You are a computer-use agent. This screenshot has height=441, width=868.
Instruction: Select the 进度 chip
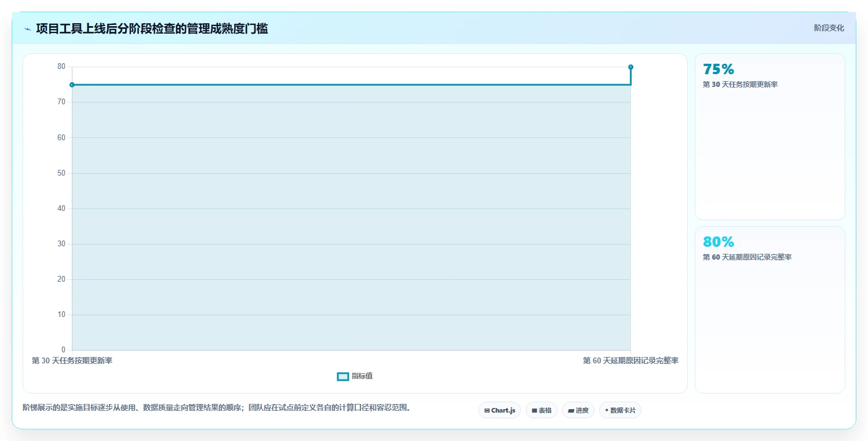coord(578,410)
